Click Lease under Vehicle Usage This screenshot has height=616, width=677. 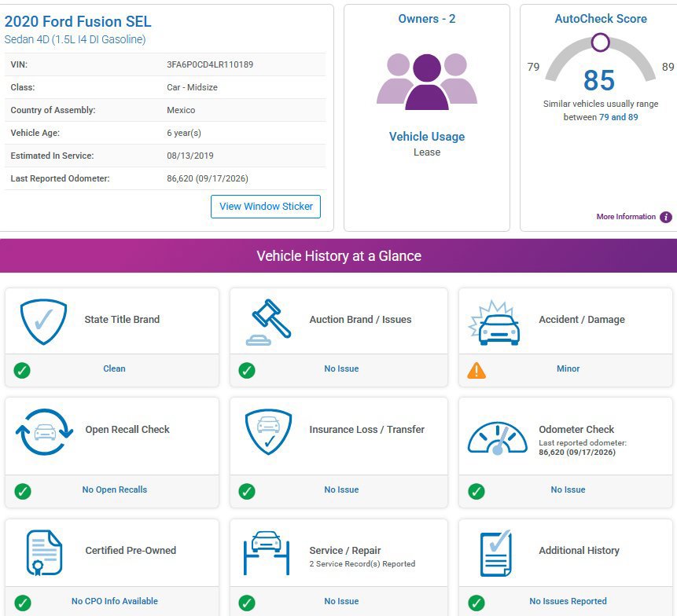click(x=427, y=152)
